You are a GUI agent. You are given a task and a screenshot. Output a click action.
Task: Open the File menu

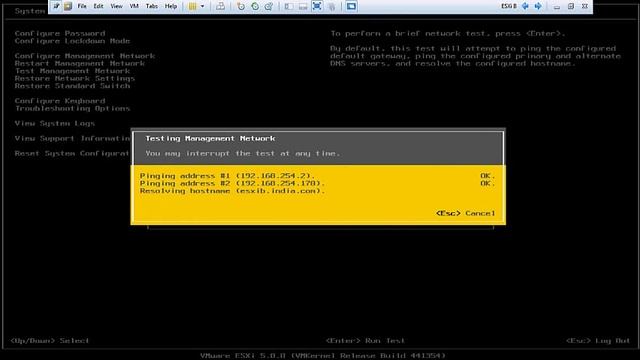coord(82,6)
